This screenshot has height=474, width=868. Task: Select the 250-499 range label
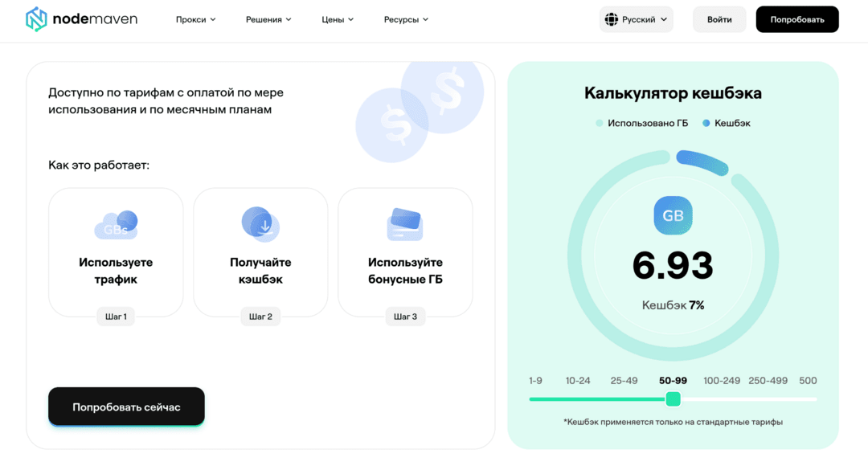768,381
